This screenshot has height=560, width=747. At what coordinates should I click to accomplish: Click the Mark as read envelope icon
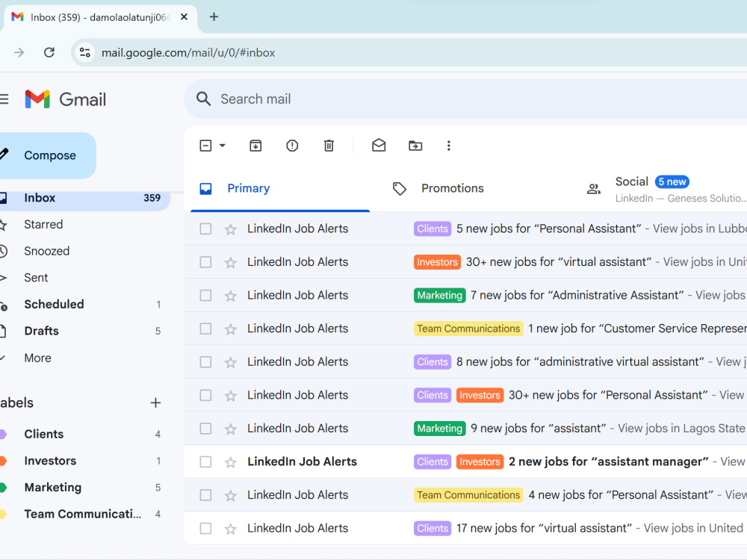[x=379, y=146]
